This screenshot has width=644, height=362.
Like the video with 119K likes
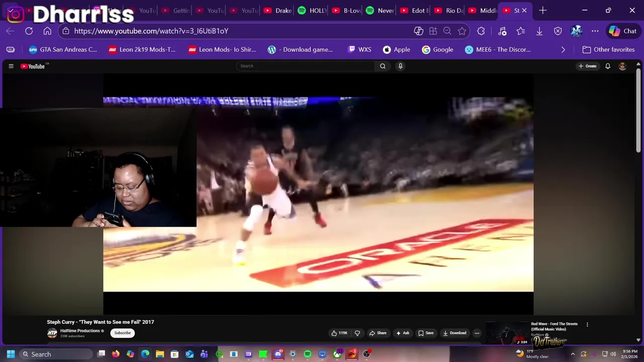pos(339,333)
